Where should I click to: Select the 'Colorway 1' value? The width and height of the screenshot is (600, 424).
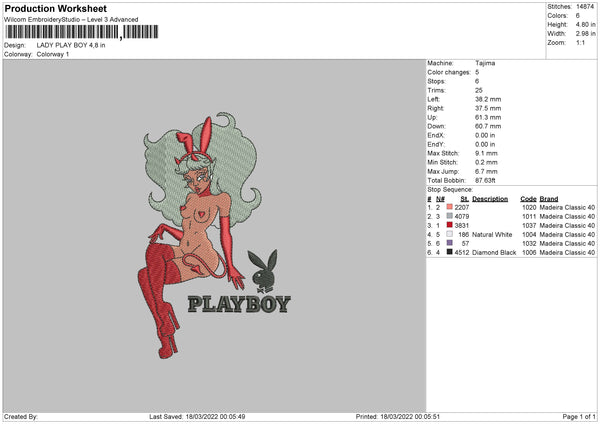point(53,54)
